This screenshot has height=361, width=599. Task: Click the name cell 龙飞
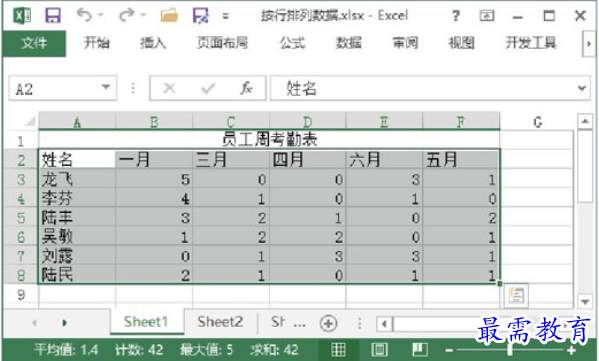tap(77, 179)
